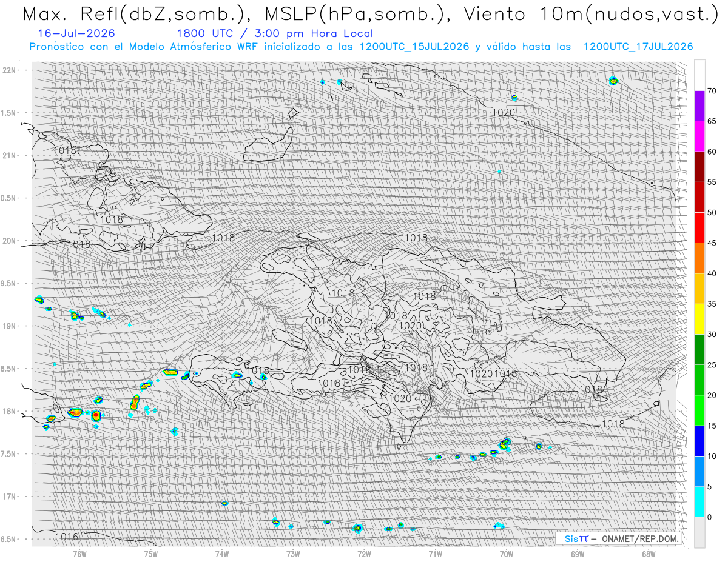728x562 pixels.
Task: Select the cyan 0-5 dBZ colorbar segment
Action: [x=699, y=502]
